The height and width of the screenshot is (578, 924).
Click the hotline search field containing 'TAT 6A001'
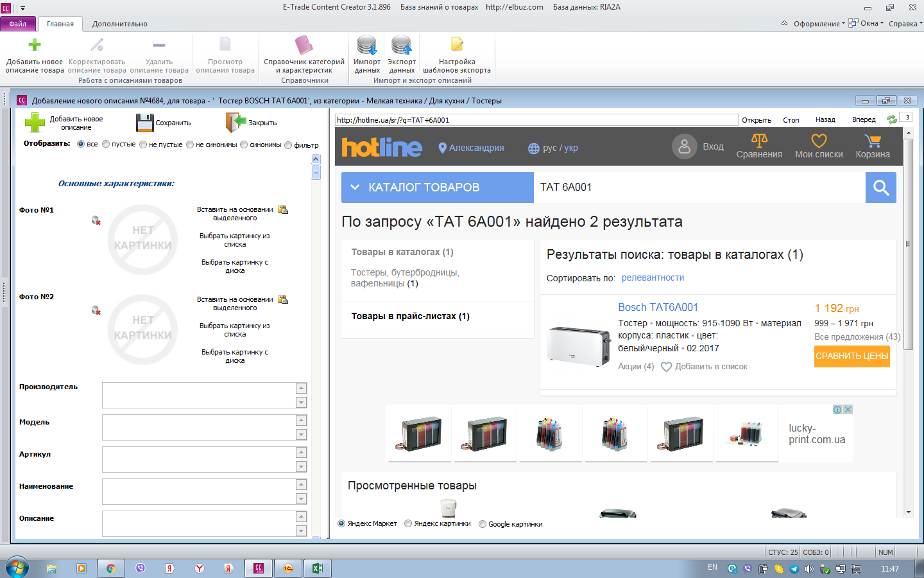point(699,188)
